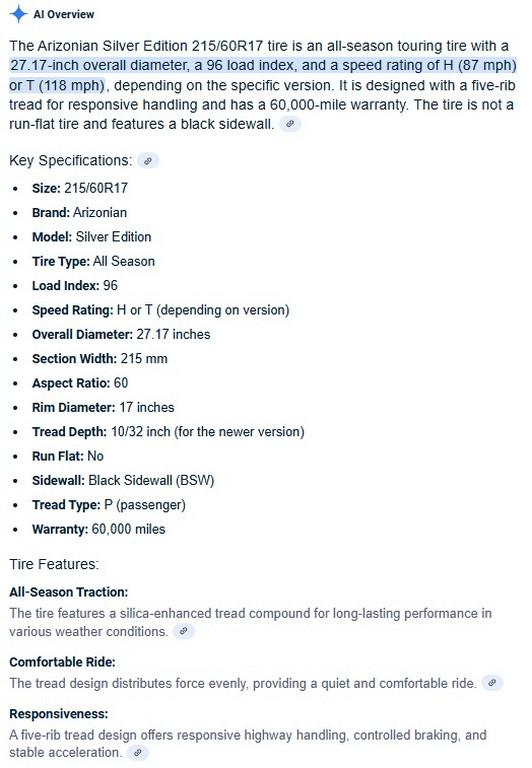Screen dimensions: 532x768
Task: Select the 'Brand: Arizonian' list item
Action: (79, 213)
